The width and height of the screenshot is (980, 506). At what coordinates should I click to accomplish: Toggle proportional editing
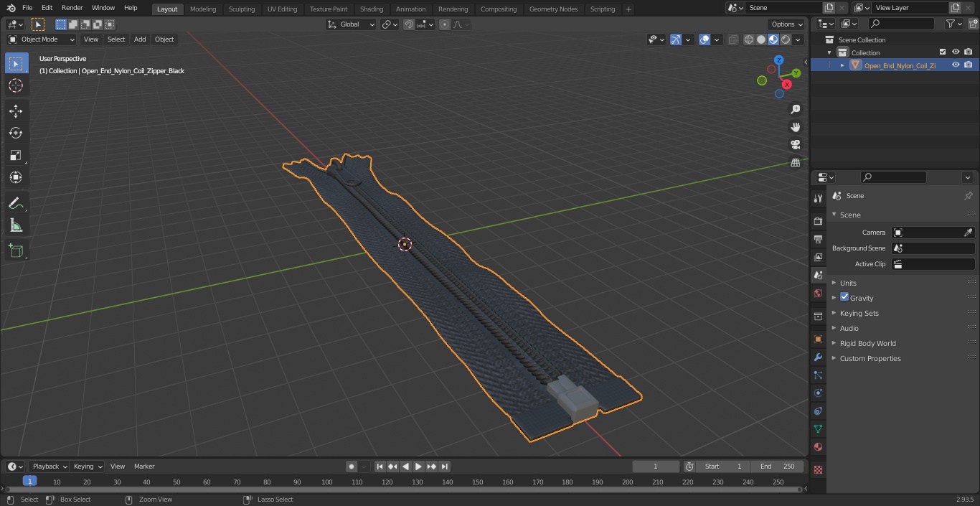pyautogui.click(x=445, y=24)
